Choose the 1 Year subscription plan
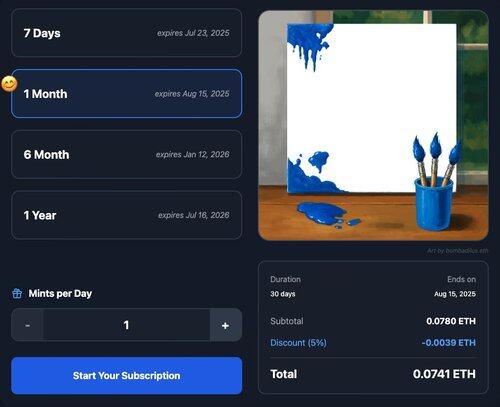Image resolution: width=500 pixels, height=407 pixels. 127,215
